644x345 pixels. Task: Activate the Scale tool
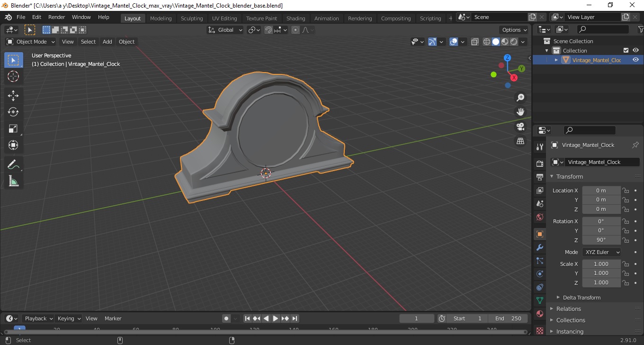click(x=13, y=128)
